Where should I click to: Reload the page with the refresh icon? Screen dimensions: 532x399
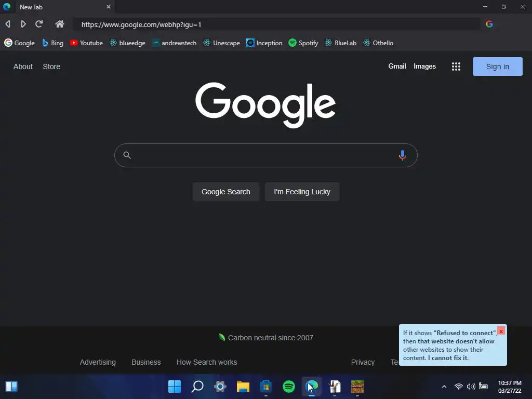point(39,24)
